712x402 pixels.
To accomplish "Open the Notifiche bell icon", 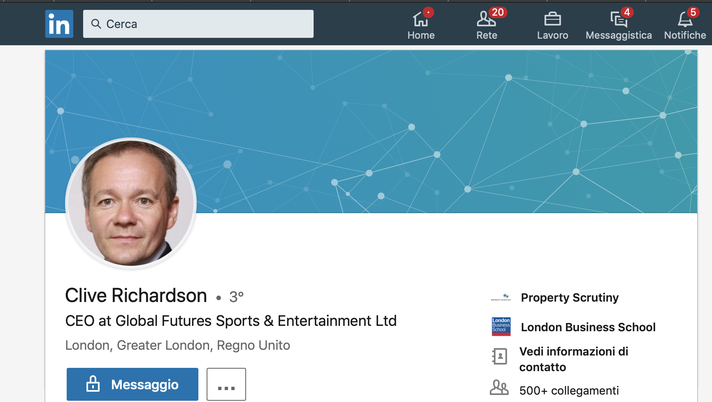I will pyautogui.click(x=685, y=20).
